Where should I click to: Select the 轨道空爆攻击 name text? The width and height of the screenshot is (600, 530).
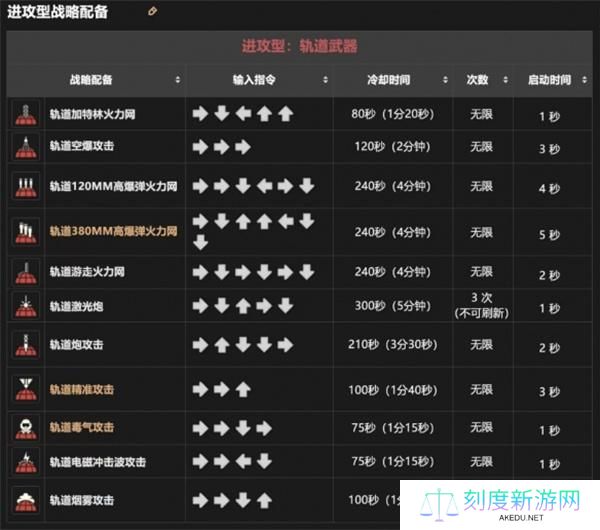(82, 146)
